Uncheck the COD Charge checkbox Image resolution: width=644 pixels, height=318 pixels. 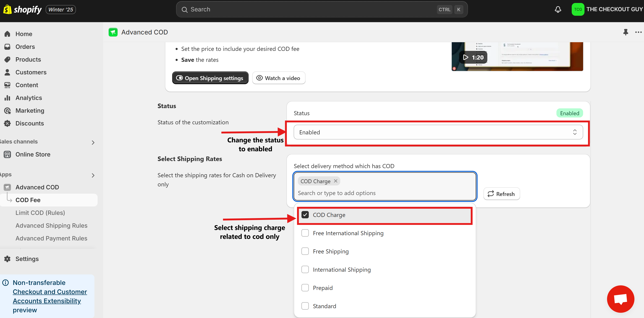305,215
